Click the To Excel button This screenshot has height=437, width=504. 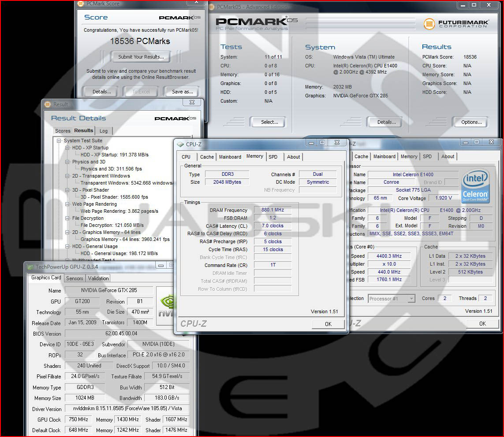pos(141,92)
